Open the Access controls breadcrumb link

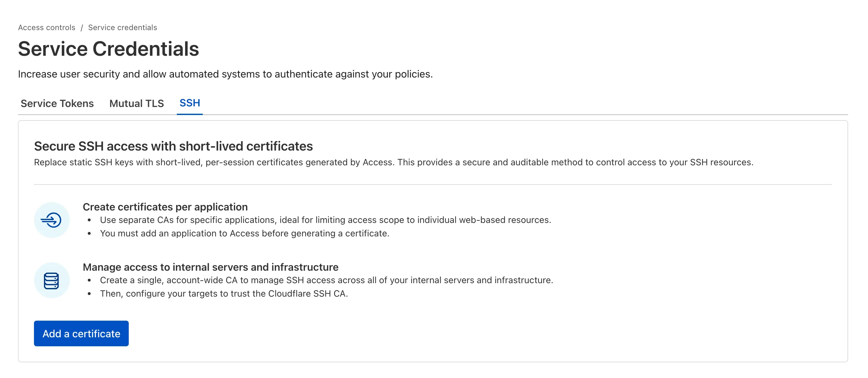click(x=46, y=27)
